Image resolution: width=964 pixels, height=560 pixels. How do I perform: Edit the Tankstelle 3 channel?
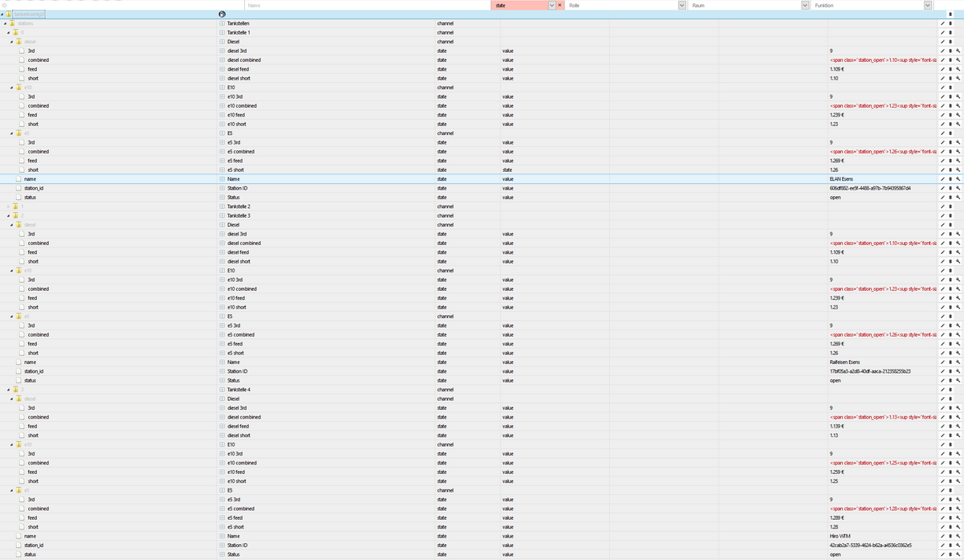(x=942, y=215)
